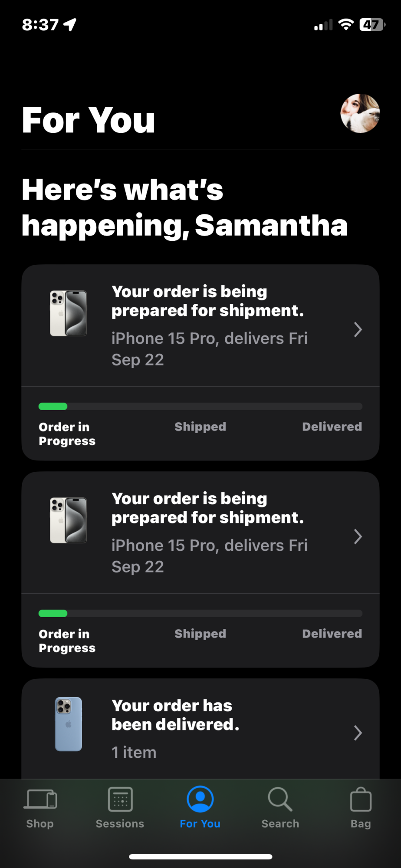This screenshot has height=868, width=401.
Task: Tap the blue iPhone case thumbnail
Action: click(x=69, y=724)
